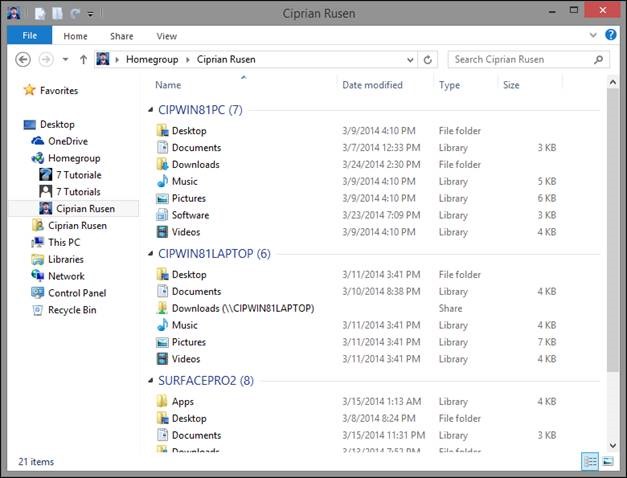627x478 pixels.
Task: Select the Pictures library icon under CIPWIN81PC
Action: click(x=162, y=198)
